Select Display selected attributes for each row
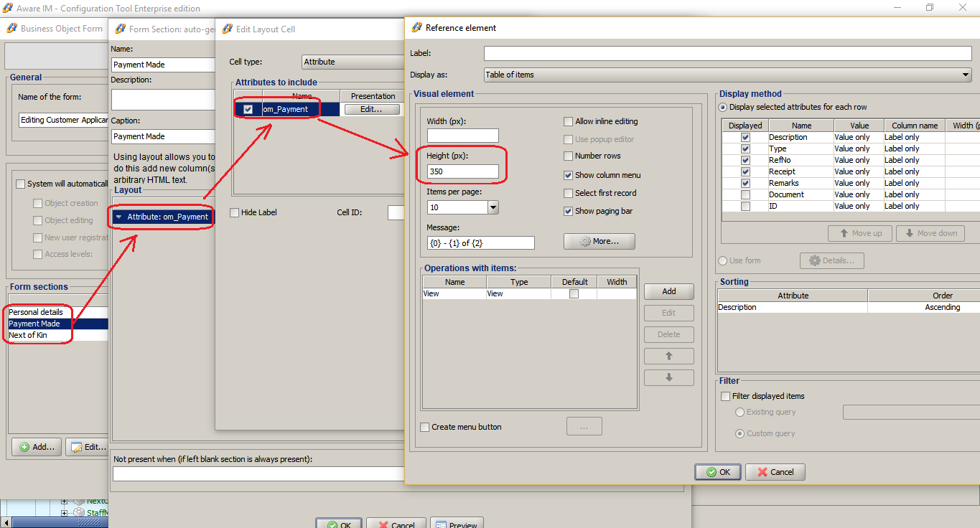The image size is (980, 528). point(723,107)
